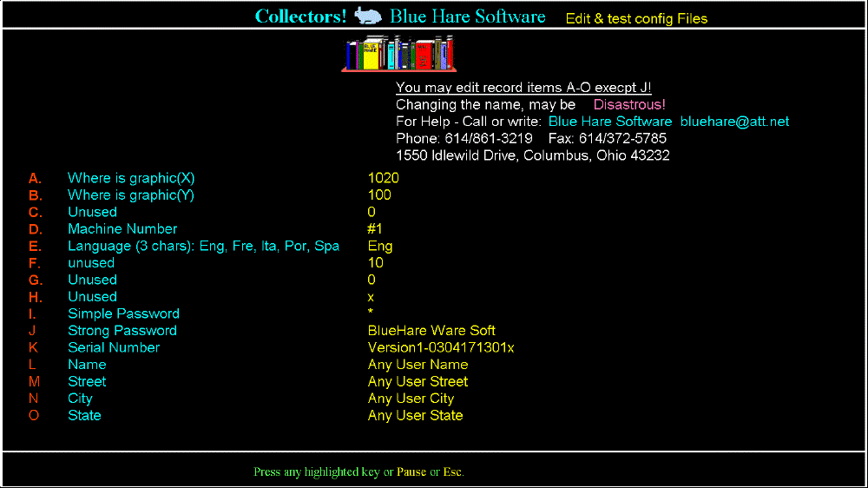Click the asterisk simple password value
Viewport: 868px width, 488px height.
[371, 313]
